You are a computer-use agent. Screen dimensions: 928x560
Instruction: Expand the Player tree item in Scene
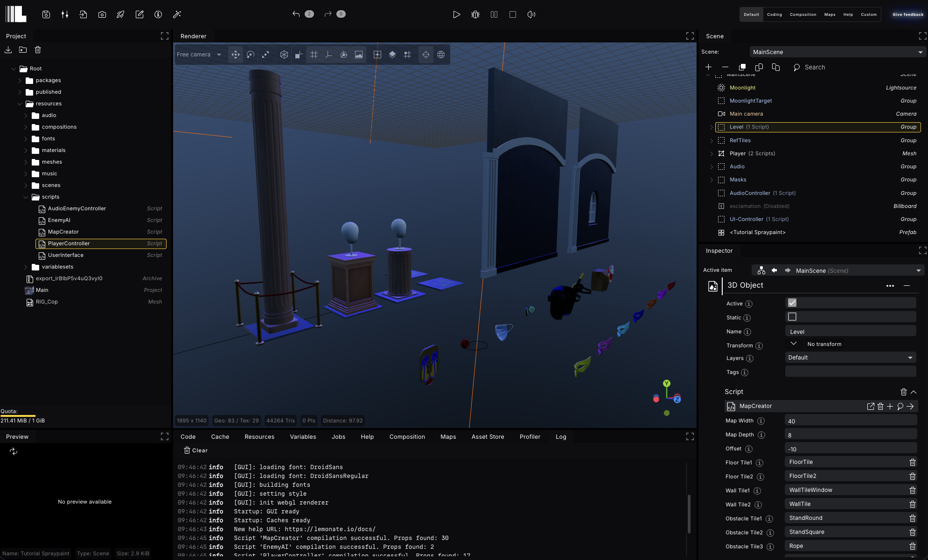(711, 153)
